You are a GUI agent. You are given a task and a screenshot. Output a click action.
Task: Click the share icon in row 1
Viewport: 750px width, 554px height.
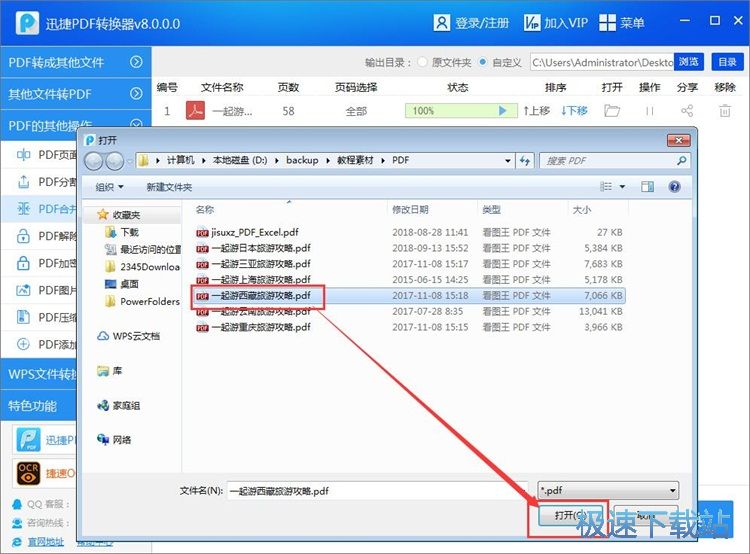coord(687,111)
